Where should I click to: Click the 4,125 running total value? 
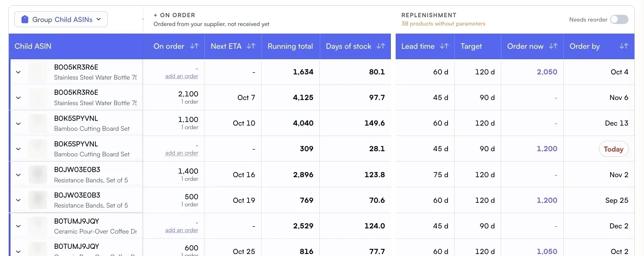[x=303, y=98]
